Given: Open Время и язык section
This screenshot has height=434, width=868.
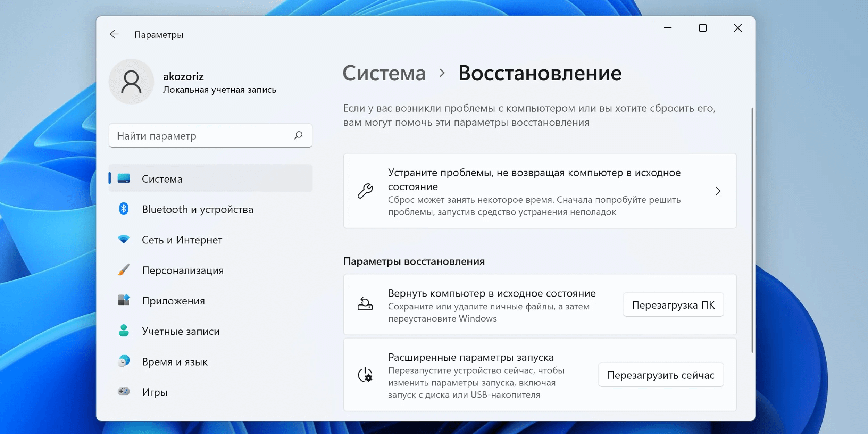Looking at the screenshot, I should click(175, 362).
